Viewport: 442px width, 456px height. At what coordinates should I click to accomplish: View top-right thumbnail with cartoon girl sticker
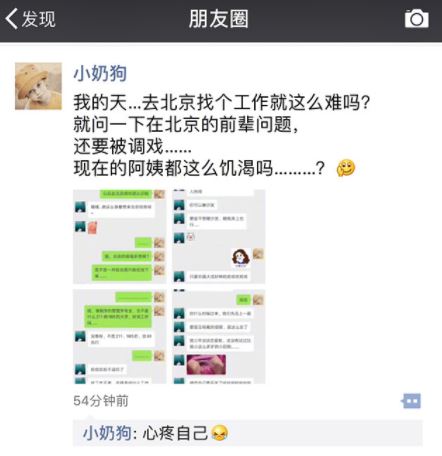(x=219, y=236)
